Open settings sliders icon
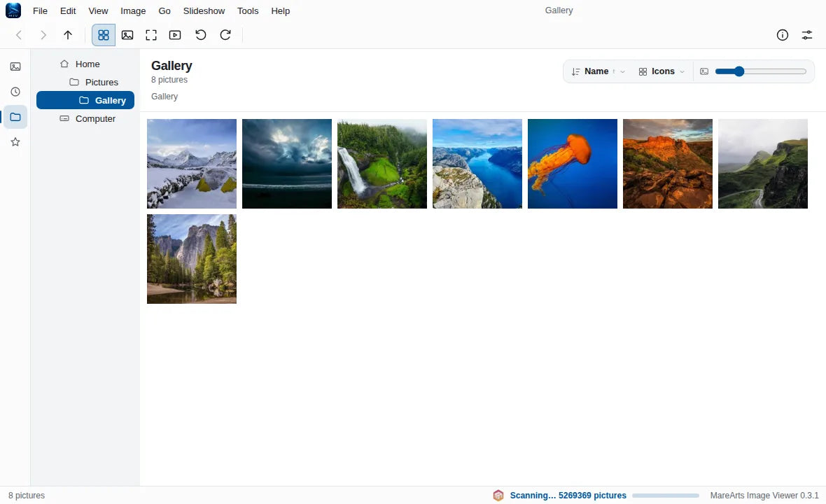The image size is (826, 504). click(x=806, y=35)
